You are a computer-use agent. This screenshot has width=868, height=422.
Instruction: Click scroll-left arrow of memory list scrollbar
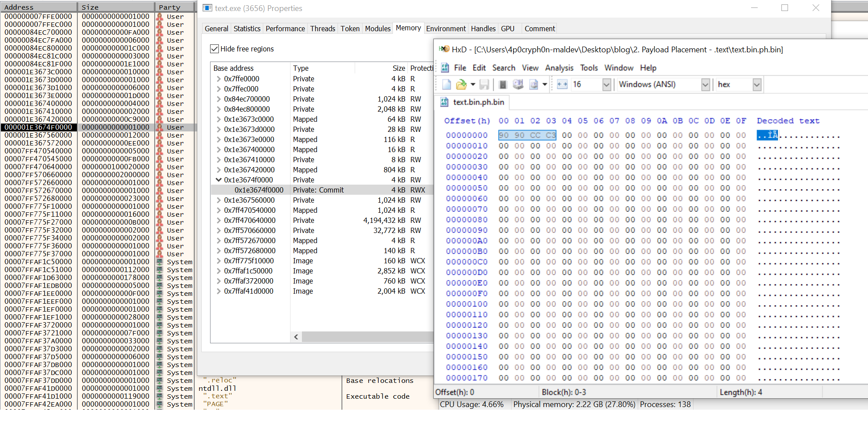pyautogui.click(x=296, y=337)
